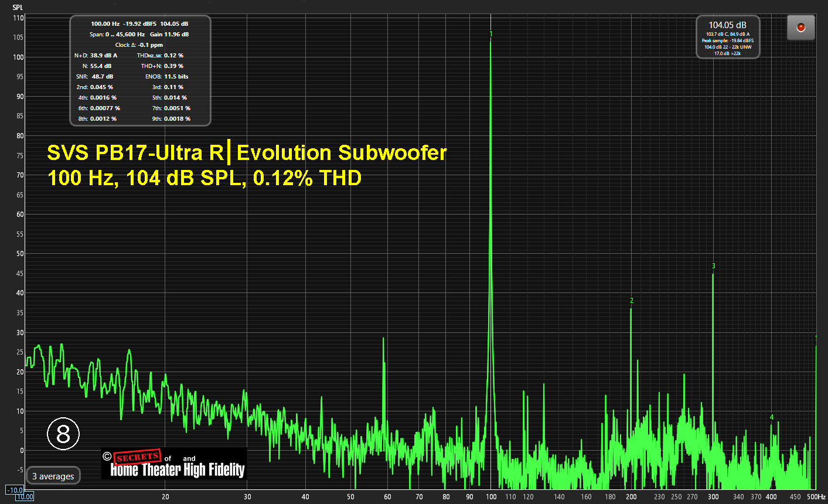Click the circled number 8 icon

(x=63, y=434)
